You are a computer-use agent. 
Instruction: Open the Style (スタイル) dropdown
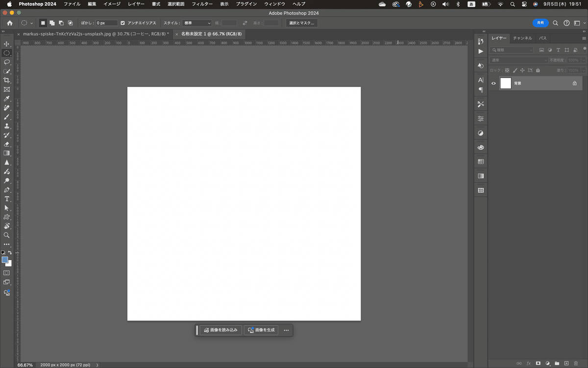click(197, 23)
